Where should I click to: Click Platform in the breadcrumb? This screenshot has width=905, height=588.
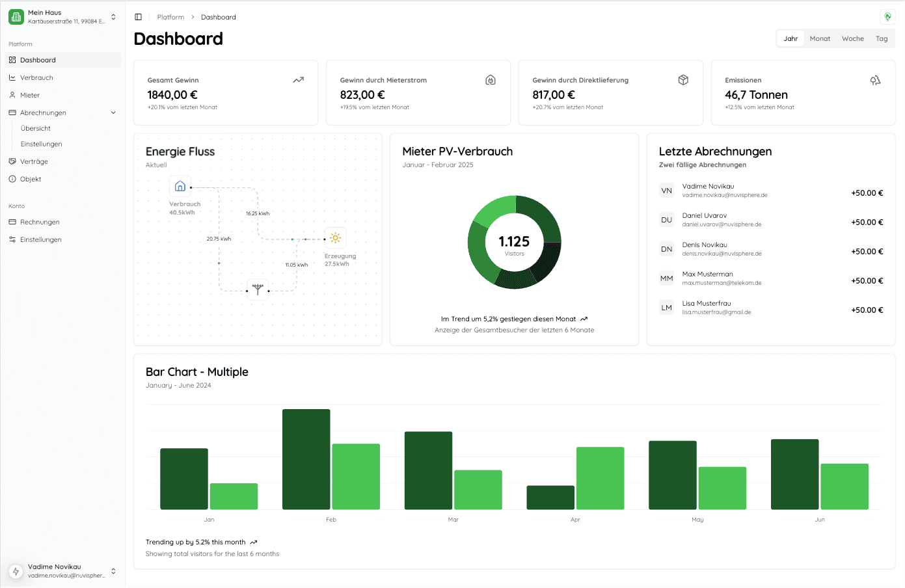pos(170,16)
